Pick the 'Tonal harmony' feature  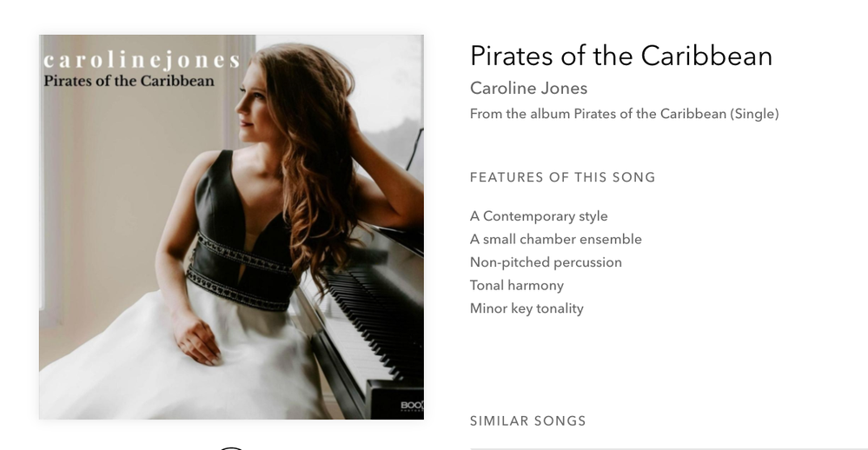[516, 285]
